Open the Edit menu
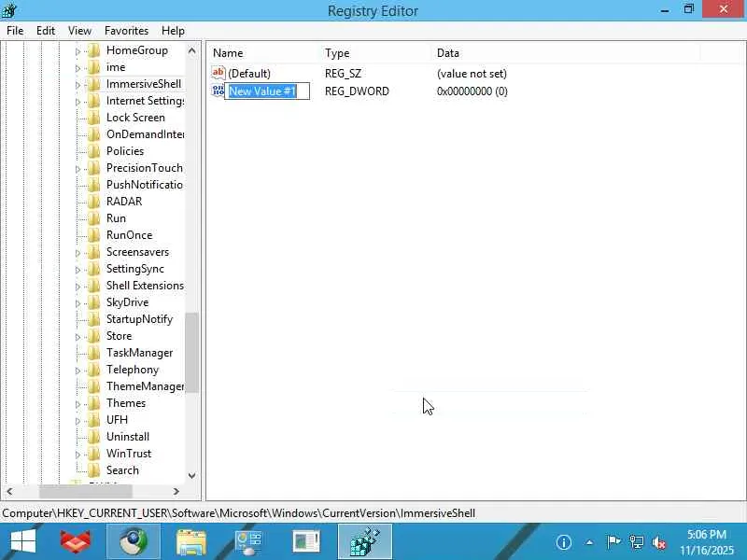This screenshot has height=560, width=747. (x=45, y=31)
